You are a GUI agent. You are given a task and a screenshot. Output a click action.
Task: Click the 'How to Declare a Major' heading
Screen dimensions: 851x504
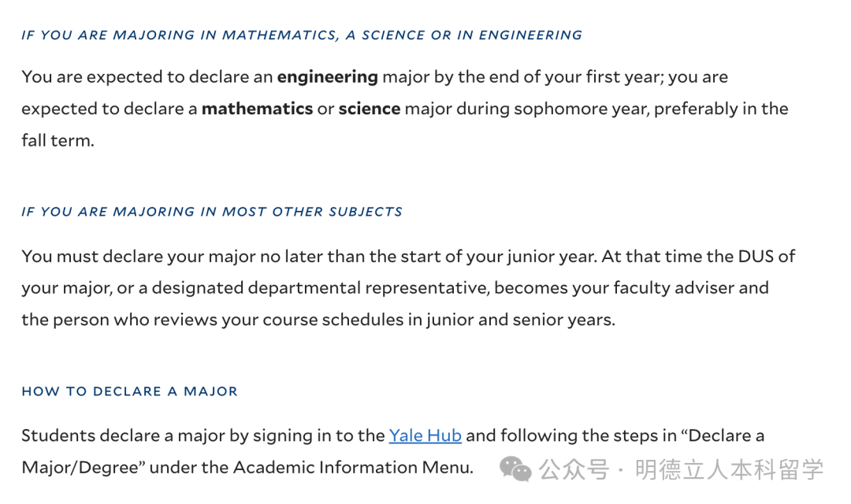click(x=129, y=391)
